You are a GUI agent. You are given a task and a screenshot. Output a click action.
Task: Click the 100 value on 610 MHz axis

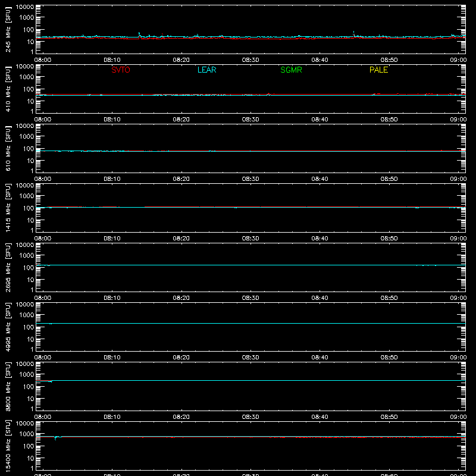tap(29, 149)
